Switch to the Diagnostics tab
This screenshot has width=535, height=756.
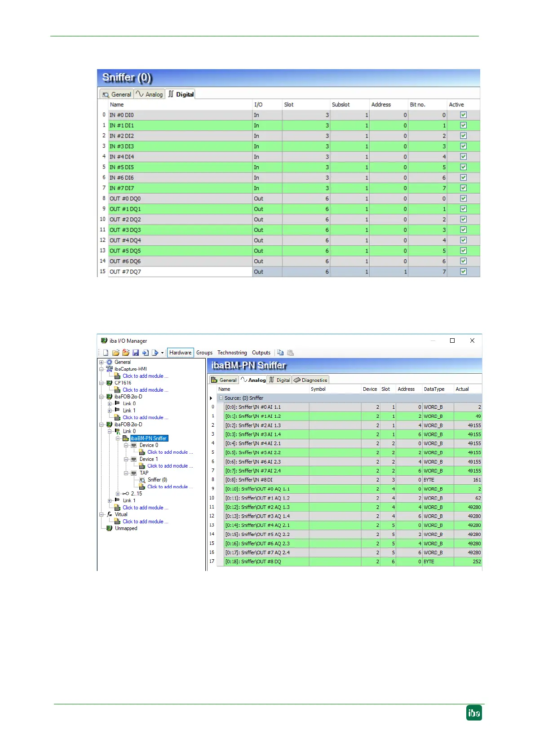[311, 380]
